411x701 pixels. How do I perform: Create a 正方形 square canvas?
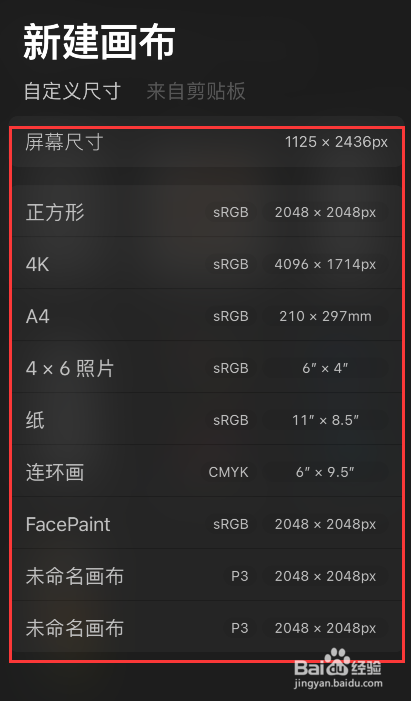[x=206, y=212]
